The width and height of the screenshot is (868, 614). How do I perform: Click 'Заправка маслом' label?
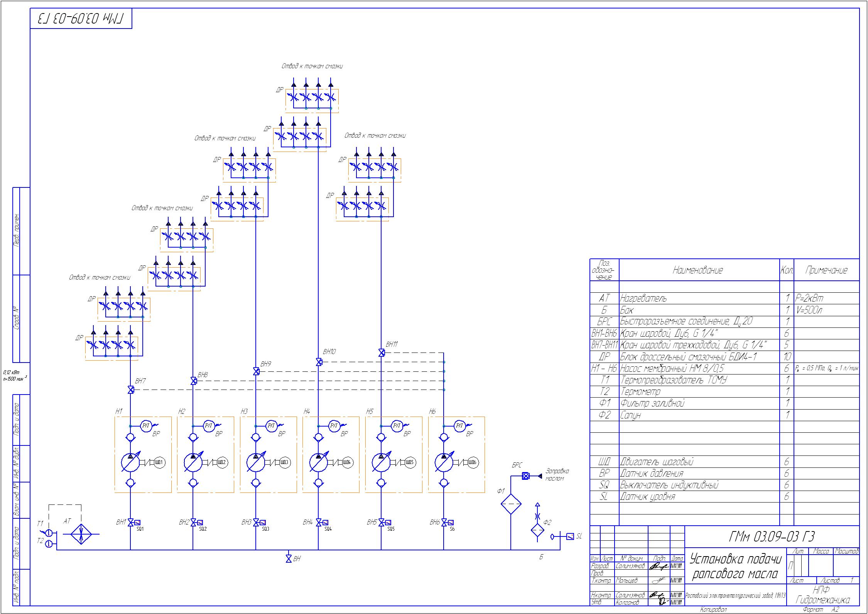click(x=557, y=475)
